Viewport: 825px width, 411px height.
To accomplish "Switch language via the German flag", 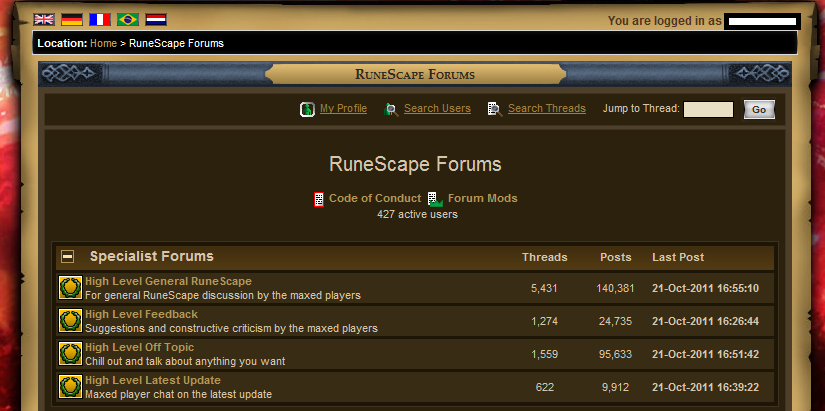I will (x=72, y=20).
